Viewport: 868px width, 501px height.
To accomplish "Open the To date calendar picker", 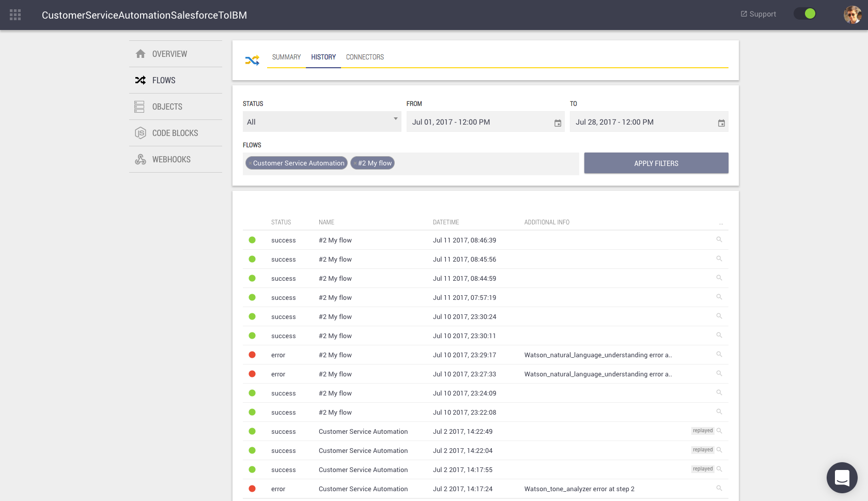I will tap(721, 123).
